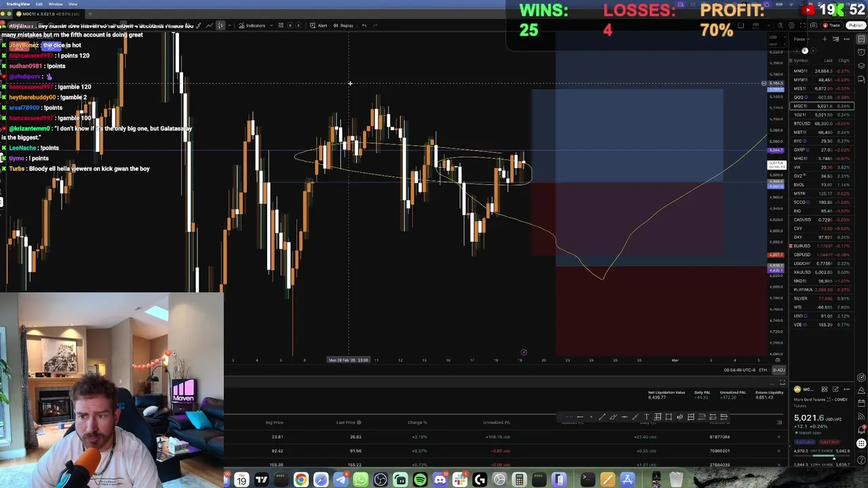868x488 pixels.
Task: Open symbol details edit icon in right panel
Action: (836, 390)
